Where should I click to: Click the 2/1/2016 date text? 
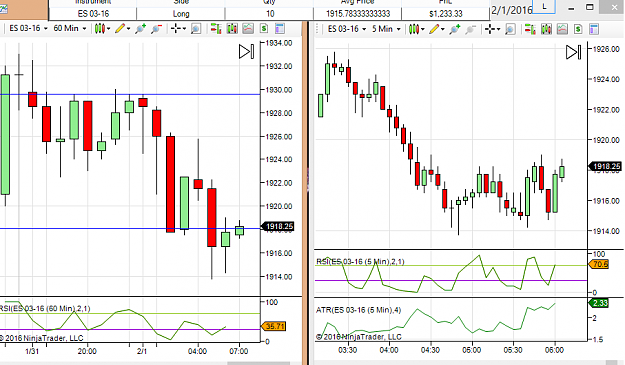[x=512, y=10]
